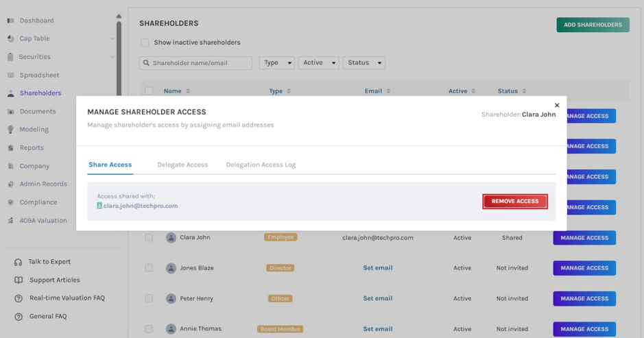This screenshot has height=338, width=644.
Task: Tick the select-all checkbox in table header
Action: pyautogui.click(x=149, y=90)
